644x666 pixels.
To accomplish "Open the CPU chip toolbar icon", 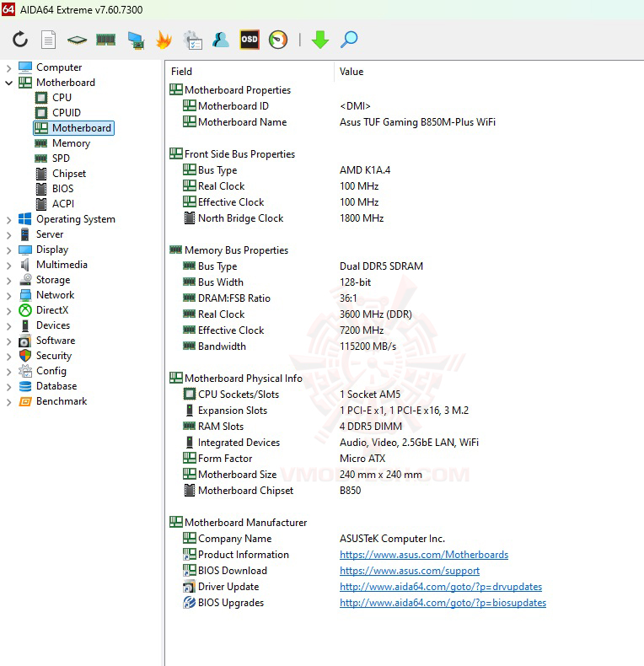I will (x=77, y=40).
